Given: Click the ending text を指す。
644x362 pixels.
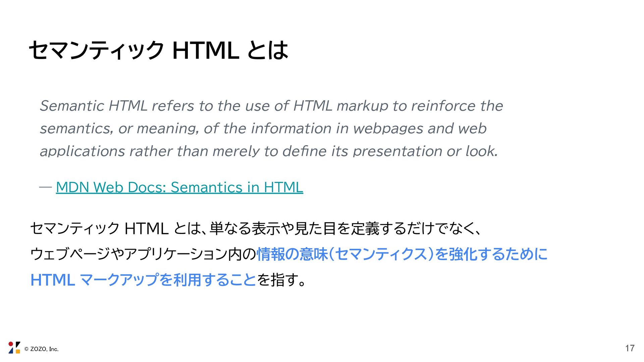Looking at the screenshot, I should [x=281, y=280].
